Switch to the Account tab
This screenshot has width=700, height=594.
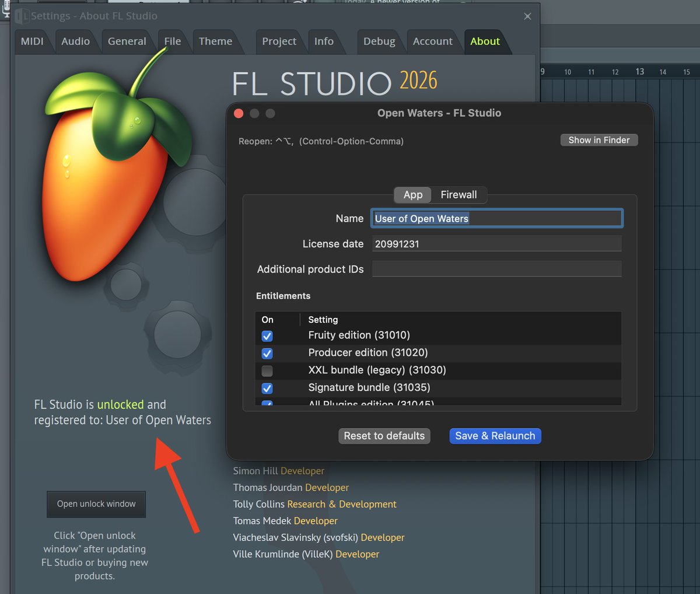pyautogui.click(x=432, y=41)
